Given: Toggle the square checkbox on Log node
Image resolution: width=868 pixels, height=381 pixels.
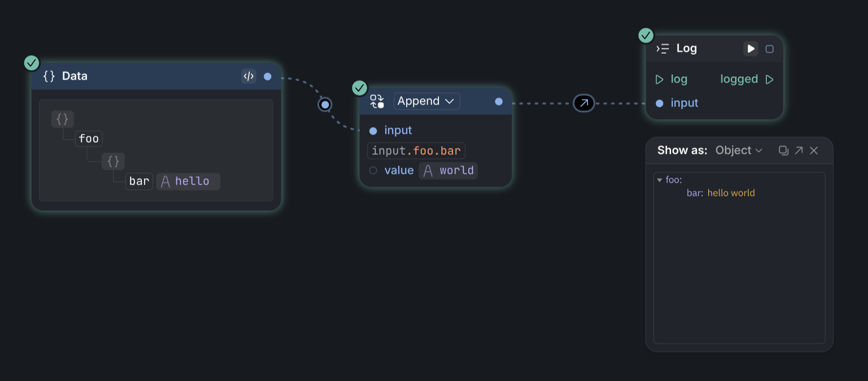Looking at the screenshot, I should point(769,49).
